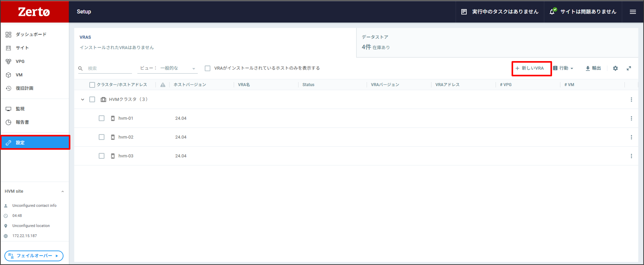Open the hvm-01 row more-options menu
The height and width of the screenshot is (265, 644).
[631, 118]
